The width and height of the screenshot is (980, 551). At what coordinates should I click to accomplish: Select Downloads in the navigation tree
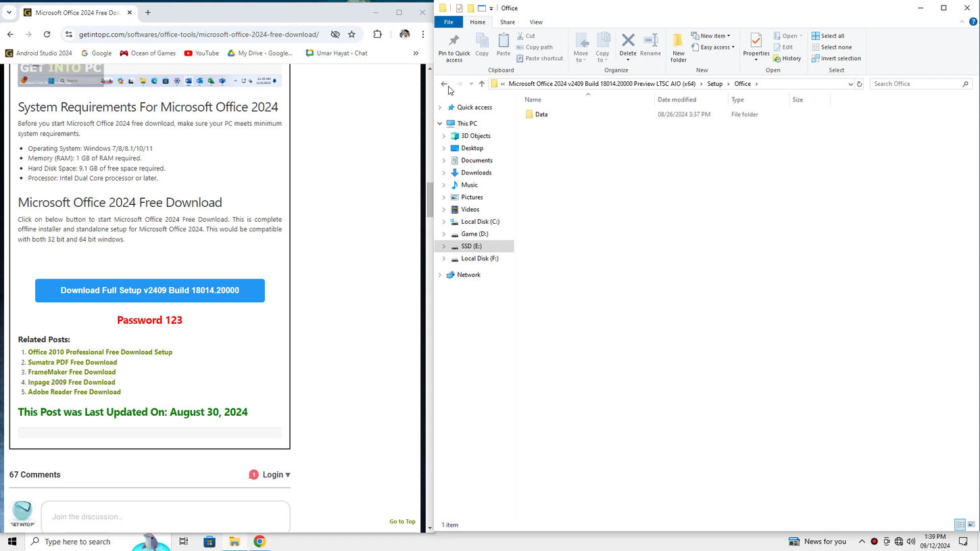coord(476,173)
